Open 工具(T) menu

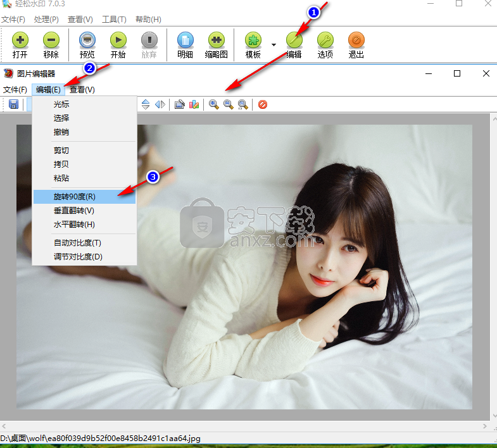114,20
